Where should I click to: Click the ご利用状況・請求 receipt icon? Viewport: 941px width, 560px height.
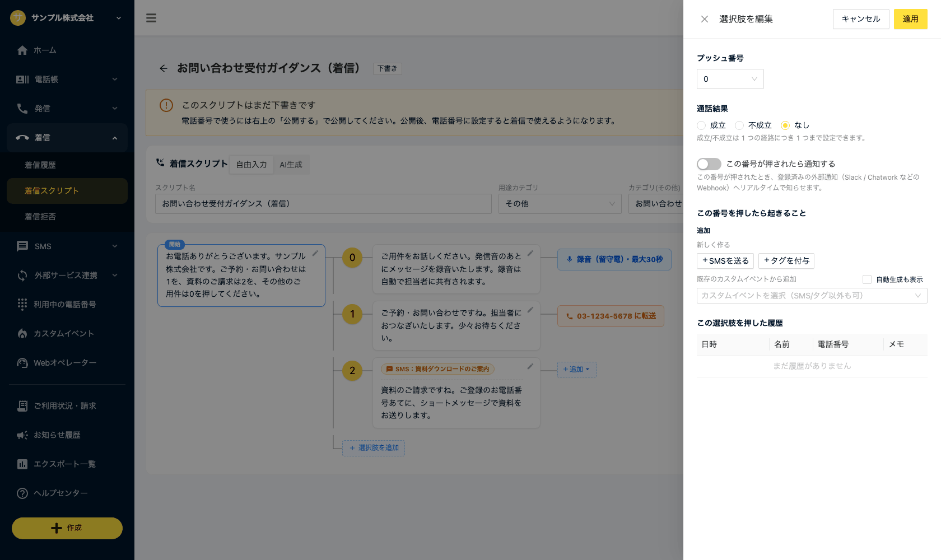(22, 406)
